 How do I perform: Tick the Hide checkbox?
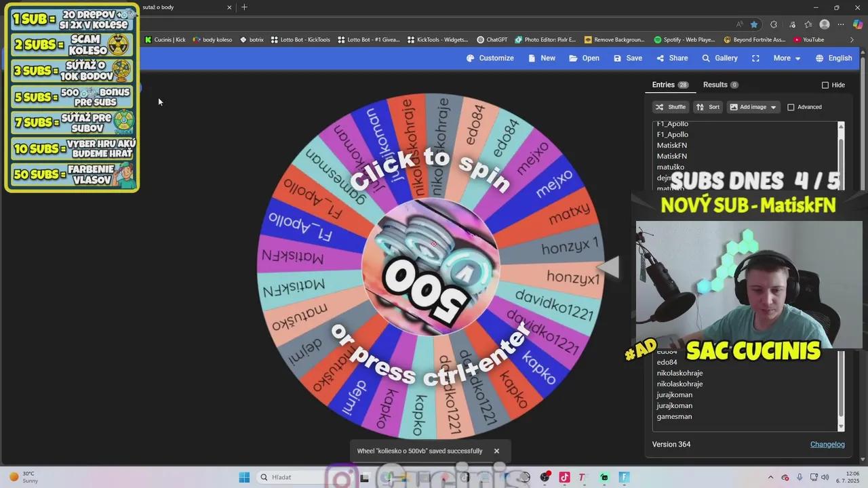(825, 85)
